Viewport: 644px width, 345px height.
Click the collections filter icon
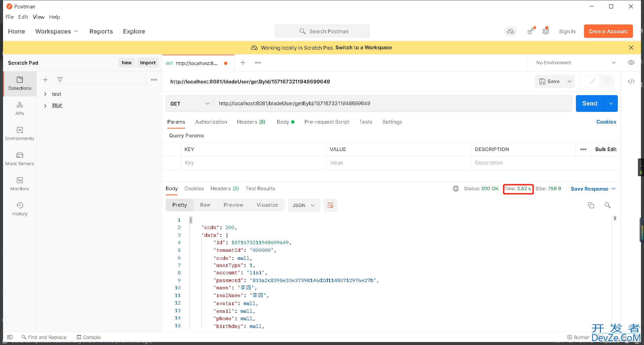coord(60,80)
